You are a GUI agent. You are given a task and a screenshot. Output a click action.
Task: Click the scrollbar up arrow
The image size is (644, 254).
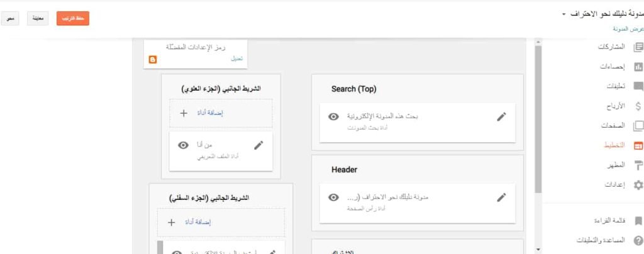538,42
